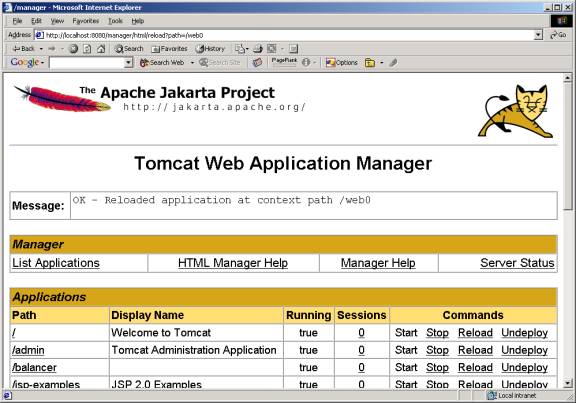
Task: Click the vertical scrollbar thumb
Action: 568,147
